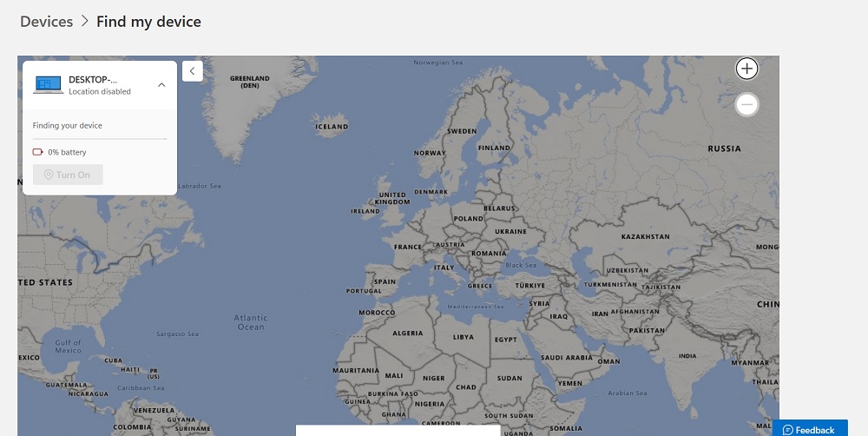Screen dimensions: 868x436
Task: Click the MOROCCO label on map
Action: [377, 313]
